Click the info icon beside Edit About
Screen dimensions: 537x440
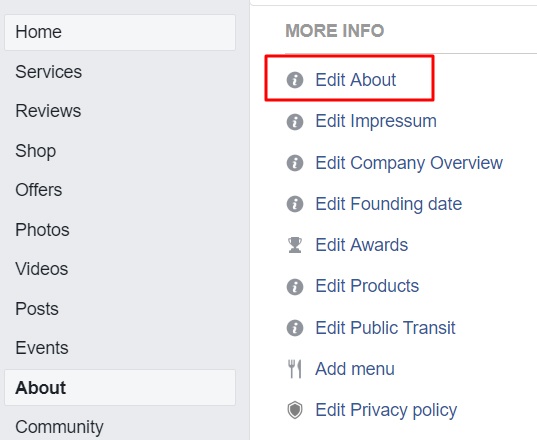(x=295, y=80)
